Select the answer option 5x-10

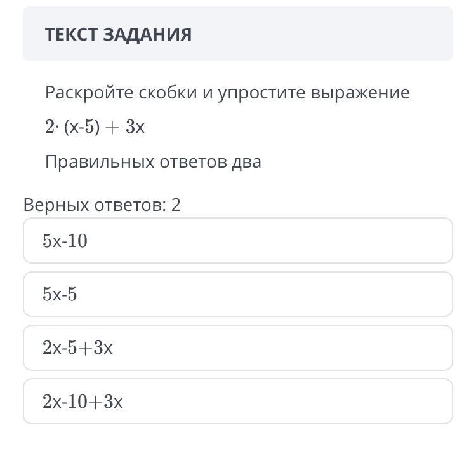pos(238,240)
